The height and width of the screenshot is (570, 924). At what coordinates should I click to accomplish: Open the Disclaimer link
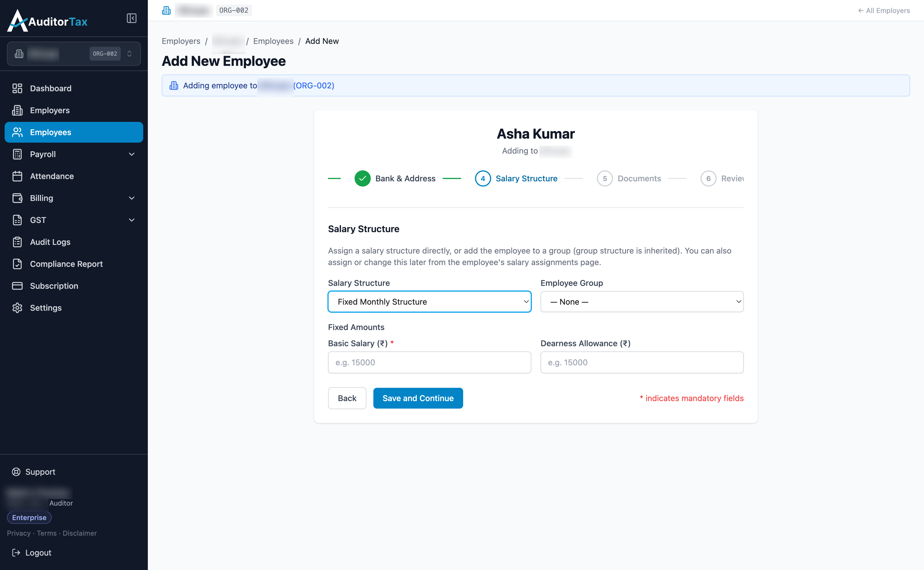pos(79,533)
